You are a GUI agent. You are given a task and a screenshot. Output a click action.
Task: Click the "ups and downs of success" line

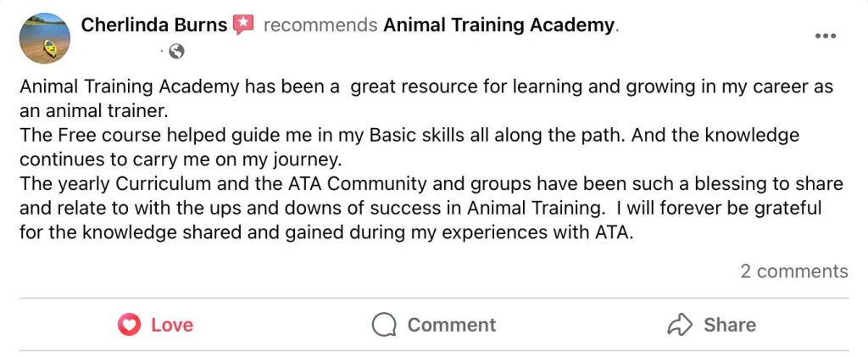click(420, 209)
